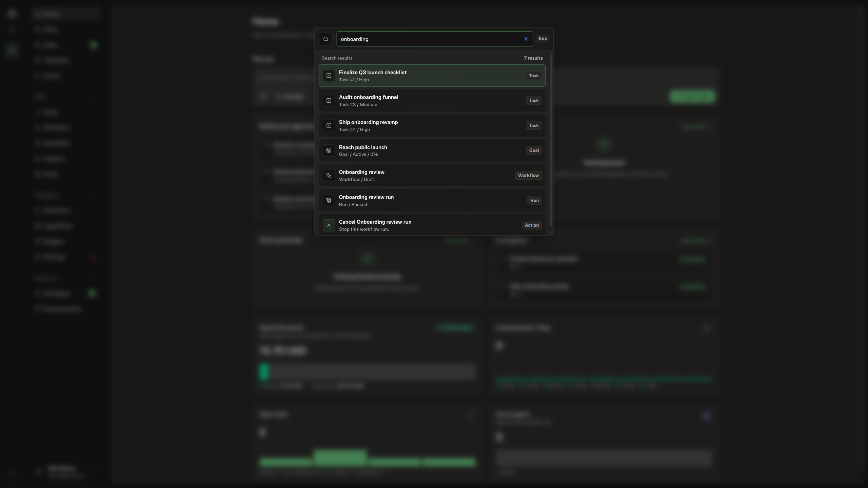Click run icon for Onboarding review run

(329, 200)
